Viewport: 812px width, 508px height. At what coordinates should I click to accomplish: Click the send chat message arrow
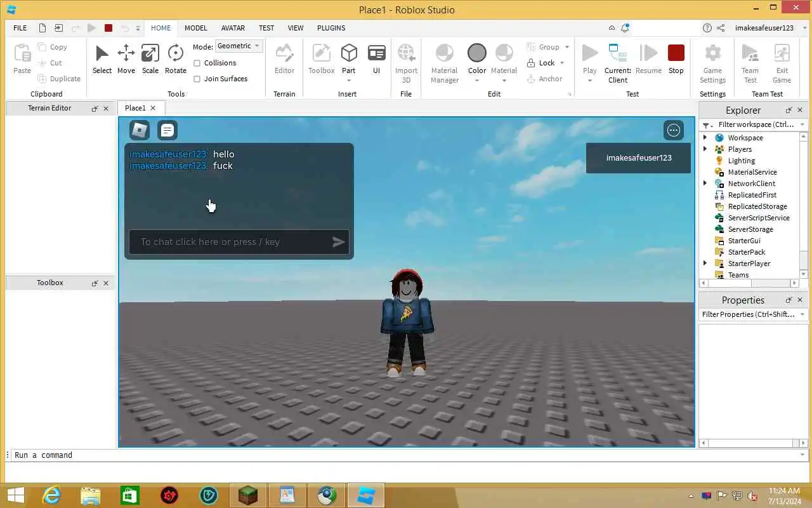click(338, 241)
